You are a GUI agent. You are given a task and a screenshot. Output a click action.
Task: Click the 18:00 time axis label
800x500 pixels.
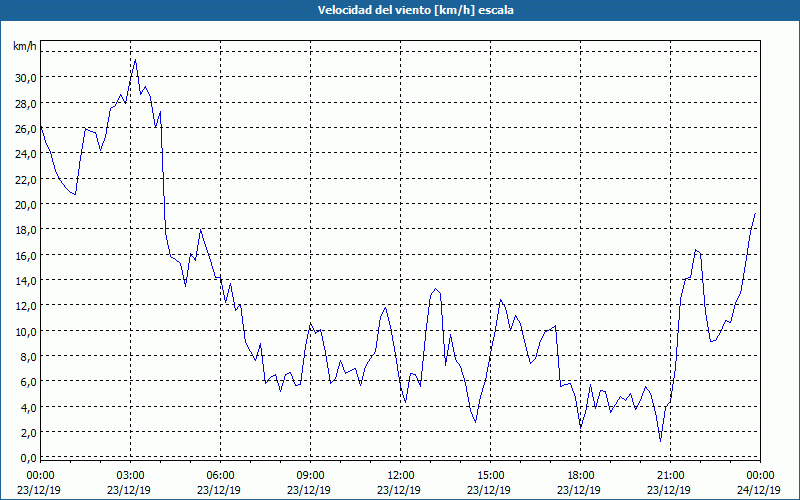(580, 476)
